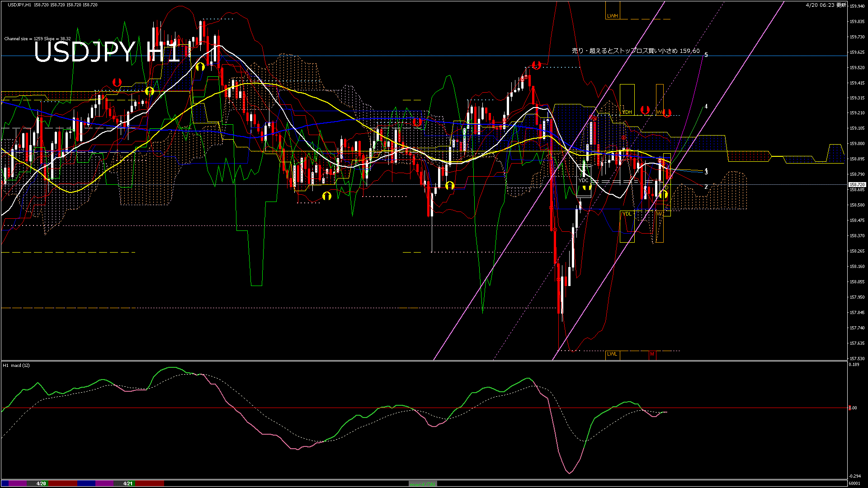The width and height of the screenshot is (868, 488).
Task: Click the orange M label beside LWL
Action: coord(652,354)
